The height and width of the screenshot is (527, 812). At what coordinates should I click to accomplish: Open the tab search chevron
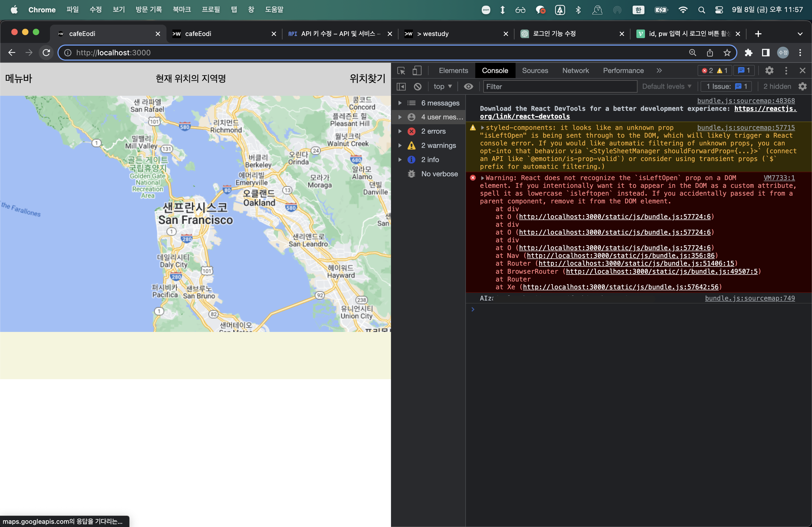[800, 34]
